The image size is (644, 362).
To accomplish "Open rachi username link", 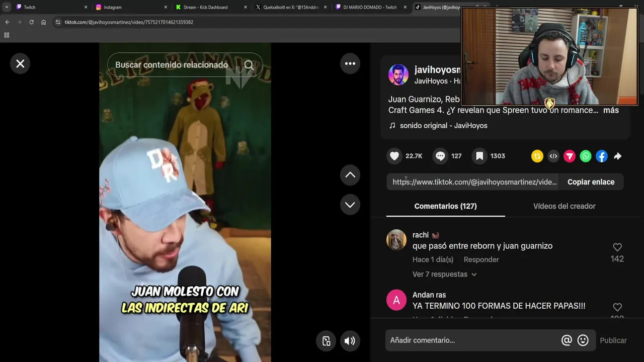I will pos(421,235).
